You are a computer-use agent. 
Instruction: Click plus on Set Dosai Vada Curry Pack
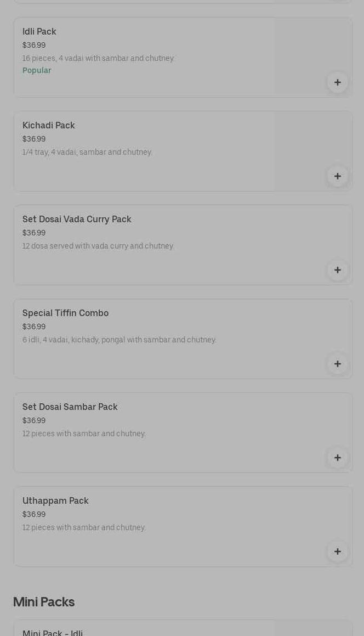pos(337,270)
